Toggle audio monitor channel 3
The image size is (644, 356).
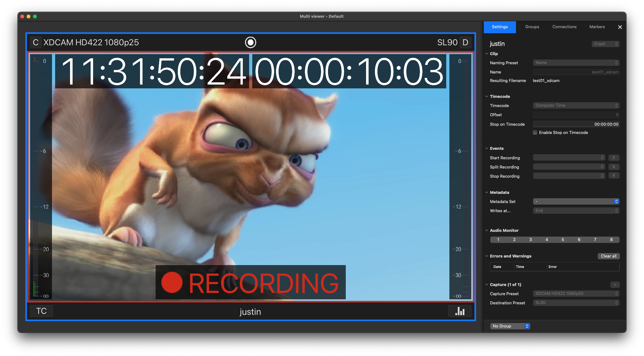click(x=531, y=240)
